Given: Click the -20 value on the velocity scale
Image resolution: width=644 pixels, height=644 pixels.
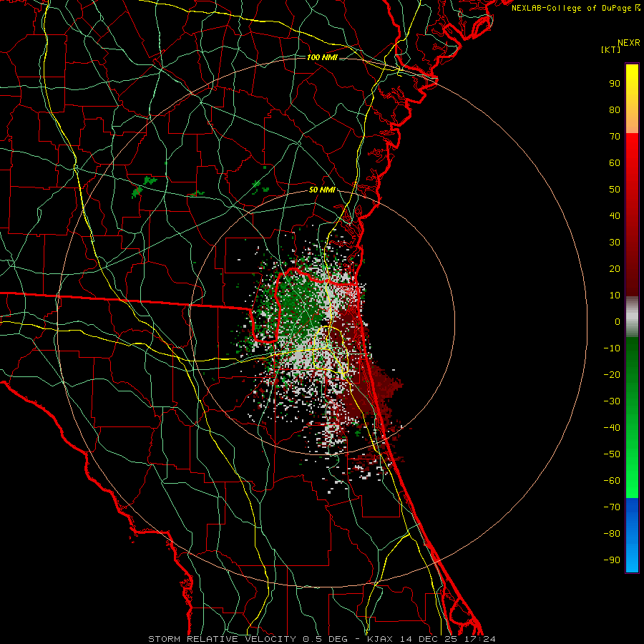Looking at the screenshot, I should [x=612, y=375].
